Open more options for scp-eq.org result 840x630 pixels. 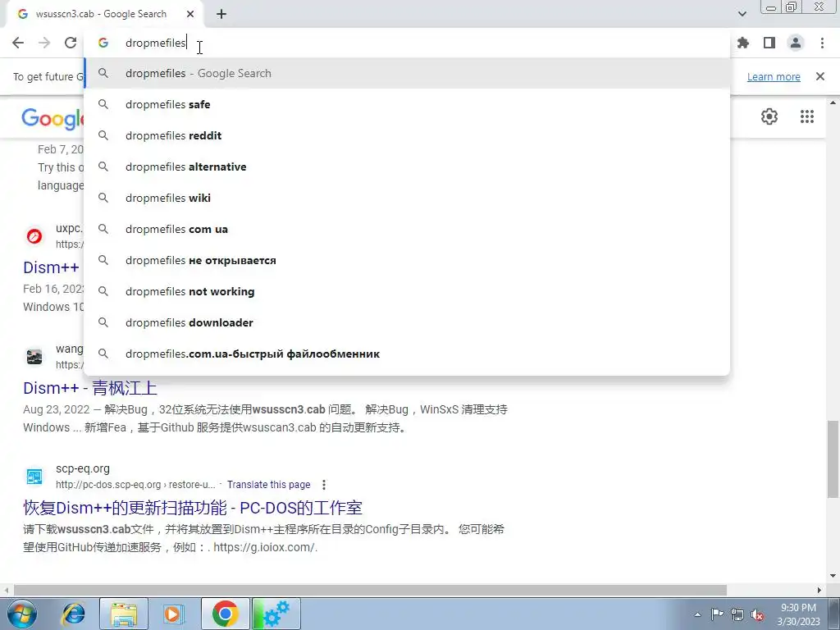coord(323,484)
